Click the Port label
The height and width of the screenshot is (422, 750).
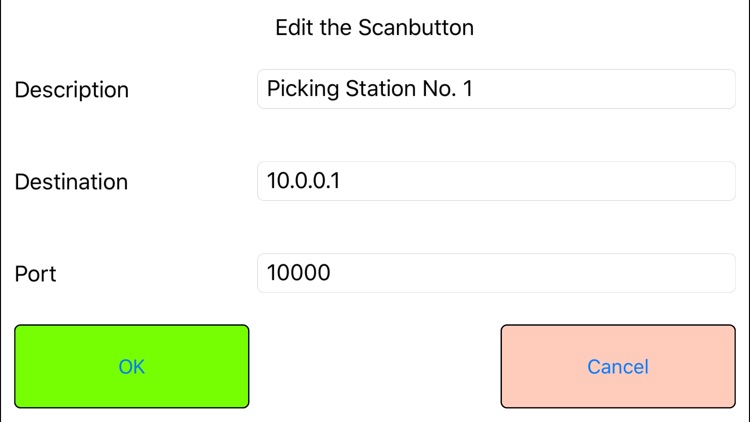[36, 274]
